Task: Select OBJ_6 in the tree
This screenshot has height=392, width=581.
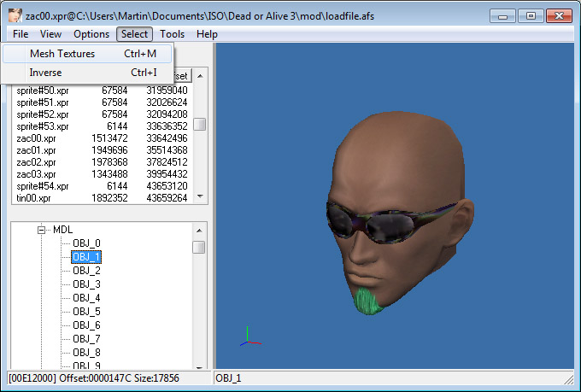Action: pos(86,325)
